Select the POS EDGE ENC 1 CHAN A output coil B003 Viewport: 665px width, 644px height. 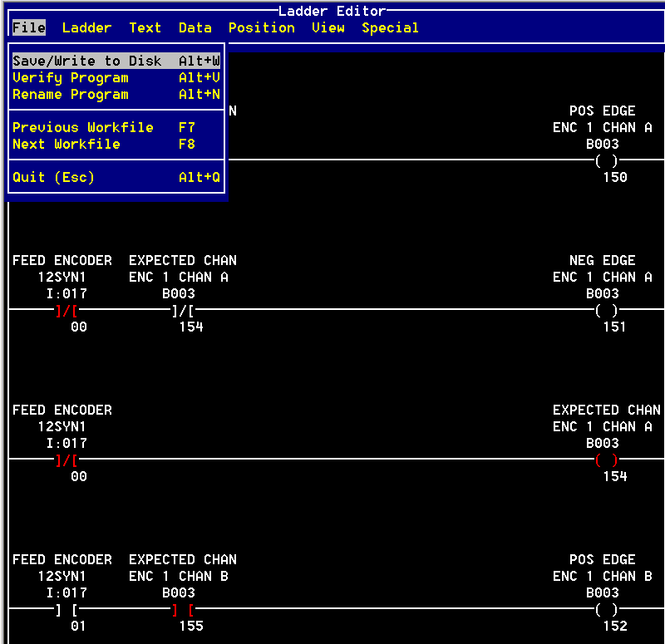tap(606, 160)
